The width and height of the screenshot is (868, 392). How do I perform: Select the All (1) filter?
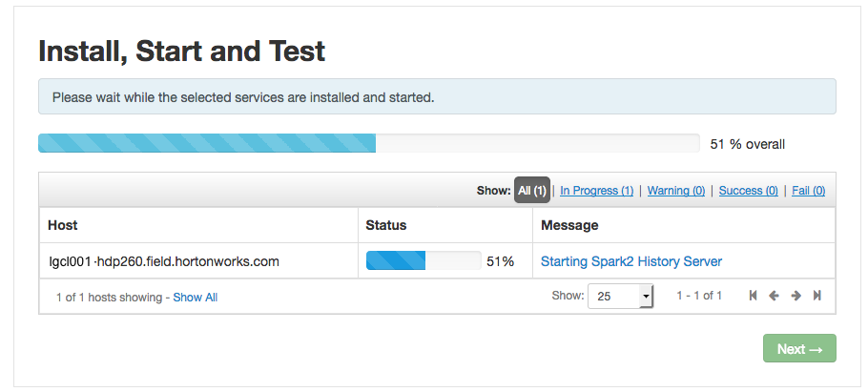[x=532, y=191]
